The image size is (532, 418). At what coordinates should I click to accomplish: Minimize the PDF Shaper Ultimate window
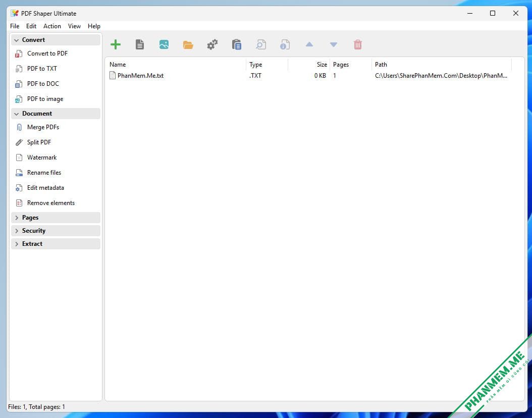[470, 13]
